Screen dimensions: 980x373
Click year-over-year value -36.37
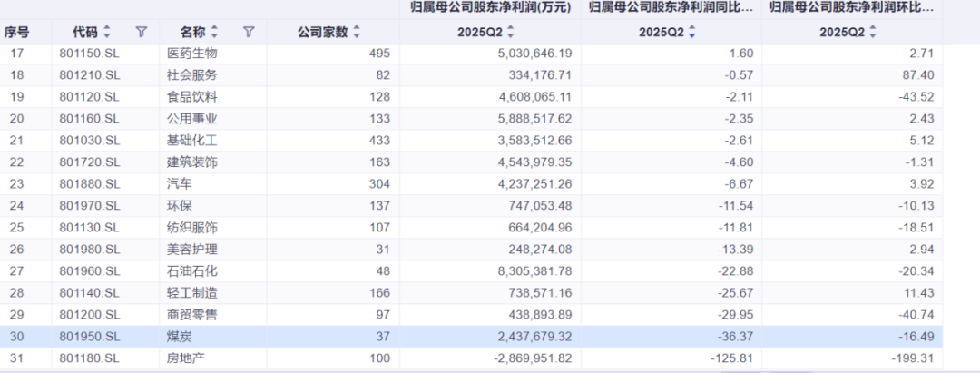tap(737, 337)
